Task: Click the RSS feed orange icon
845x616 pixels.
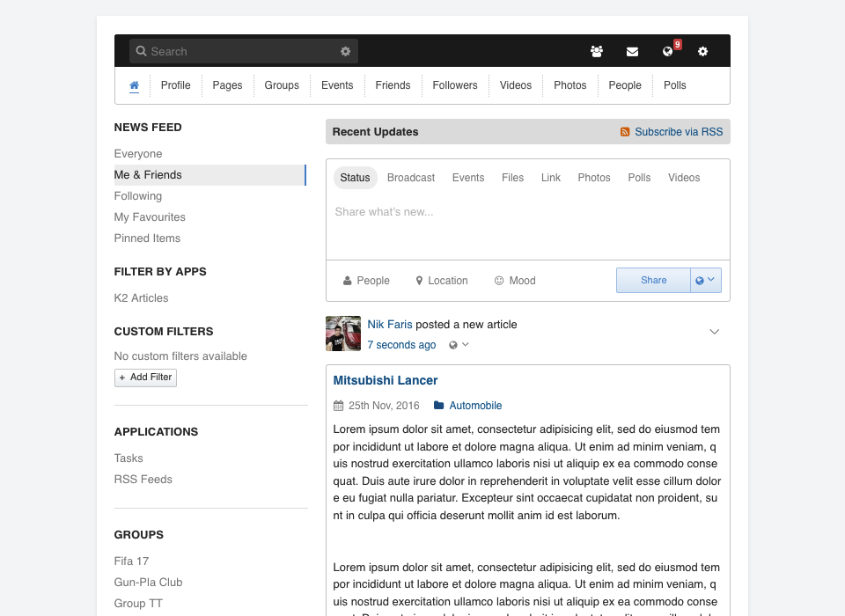Action: [625, 132]
